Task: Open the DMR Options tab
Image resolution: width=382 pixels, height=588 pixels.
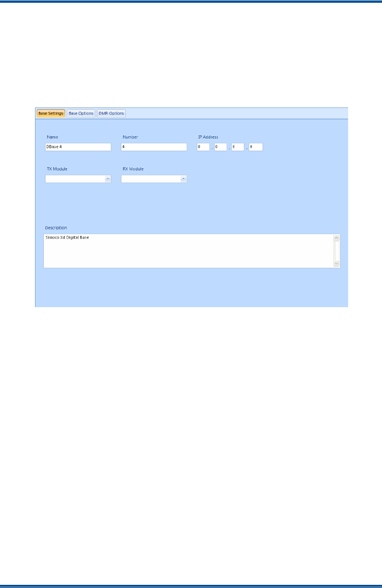Action: point(111,113)
